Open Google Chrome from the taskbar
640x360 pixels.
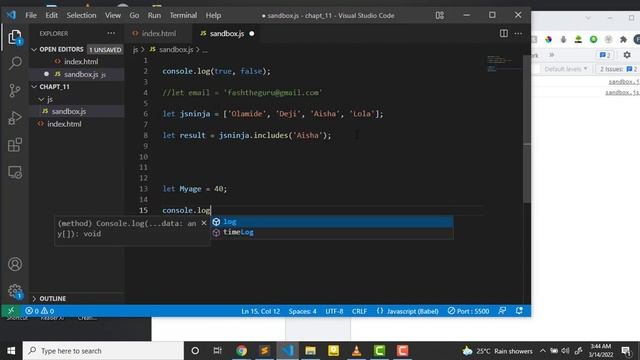(x=241, y=351)
